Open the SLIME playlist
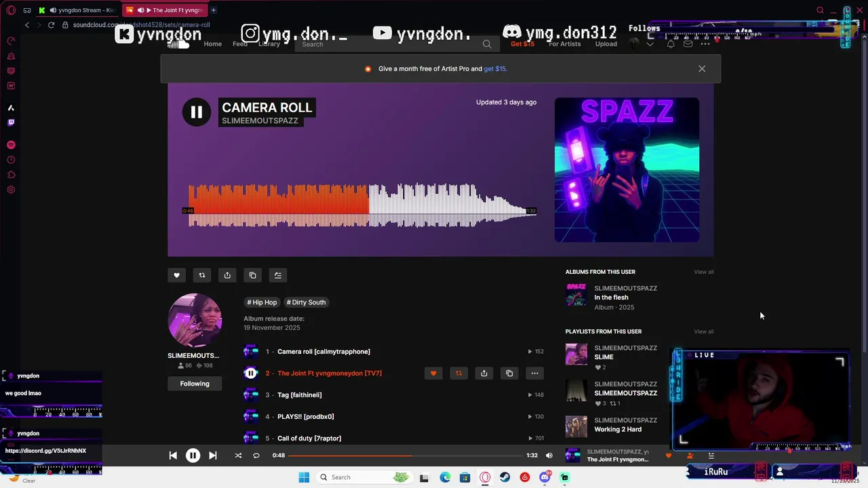868x488 pixels. pos(604,357)
